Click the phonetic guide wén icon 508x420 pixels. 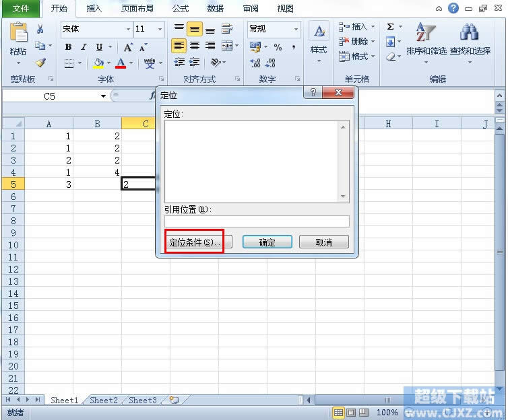coord(150,63)
